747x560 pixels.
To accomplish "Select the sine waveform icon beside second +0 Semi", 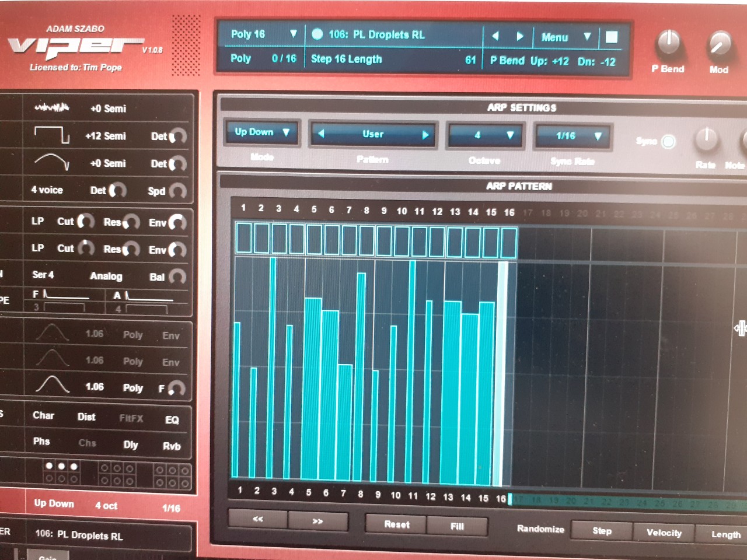I will click(51, 162).
